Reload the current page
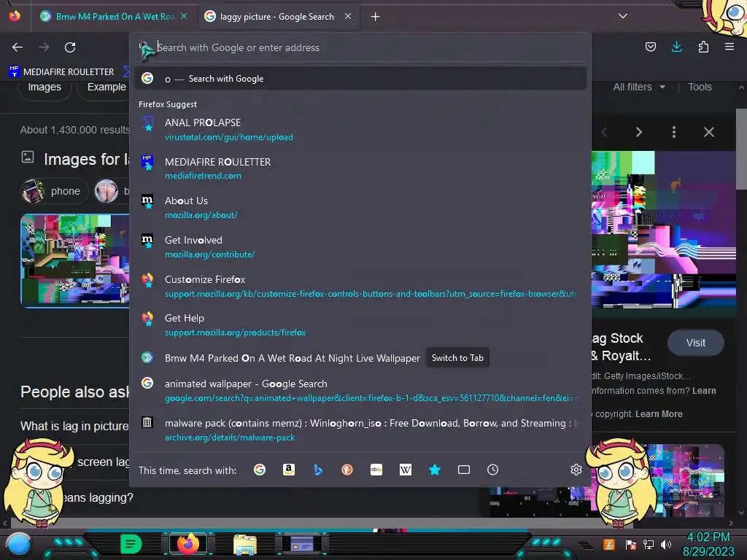This screenshot has width=747, height=560. coord(70,47)
